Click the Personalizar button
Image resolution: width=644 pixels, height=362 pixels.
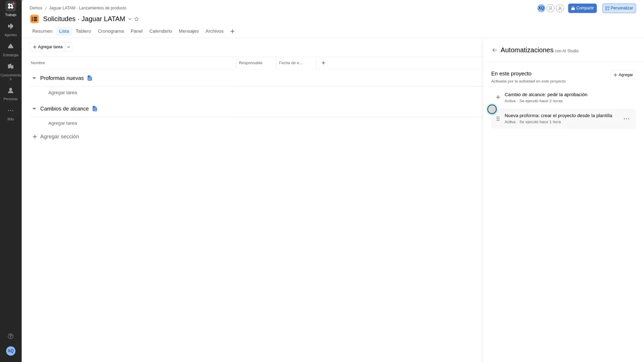coord(619,8)
